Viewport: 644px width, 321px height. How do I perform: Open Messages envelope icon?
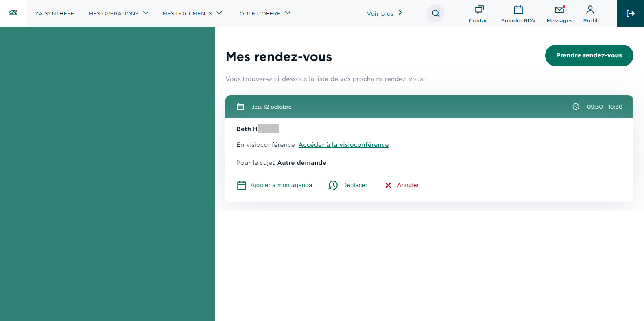coord(559,10)
